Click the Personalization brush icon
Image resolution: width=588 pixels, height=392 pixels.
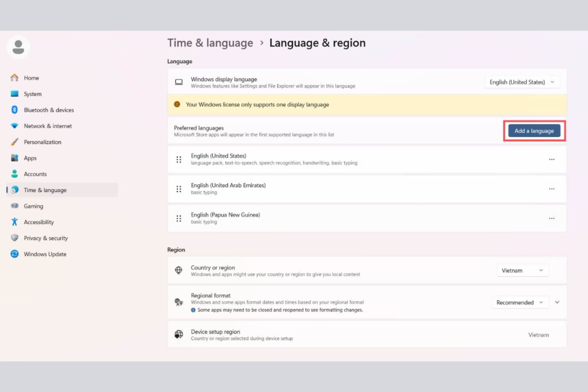[14, 142]
